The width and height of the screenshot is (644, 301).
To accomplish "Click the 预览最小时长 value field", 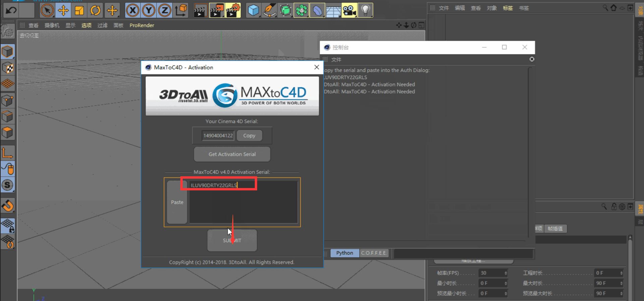I will point(491,293).
